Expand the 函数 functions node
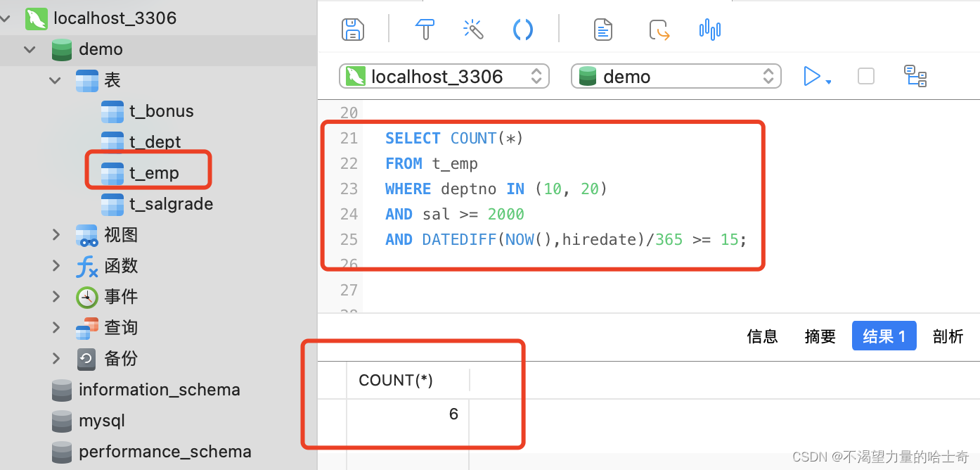The height and width of the screenshot is (470, 980). (56, 266)
